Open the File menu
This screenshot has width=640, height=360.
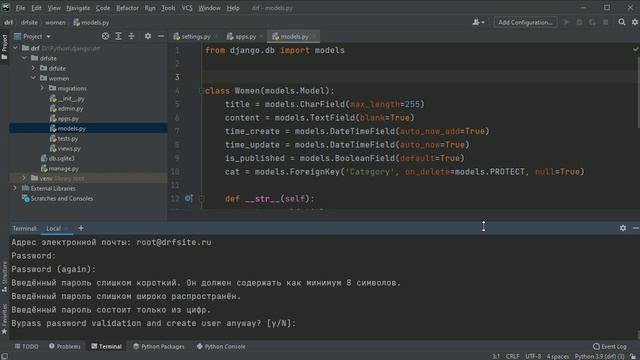[20, 8]
